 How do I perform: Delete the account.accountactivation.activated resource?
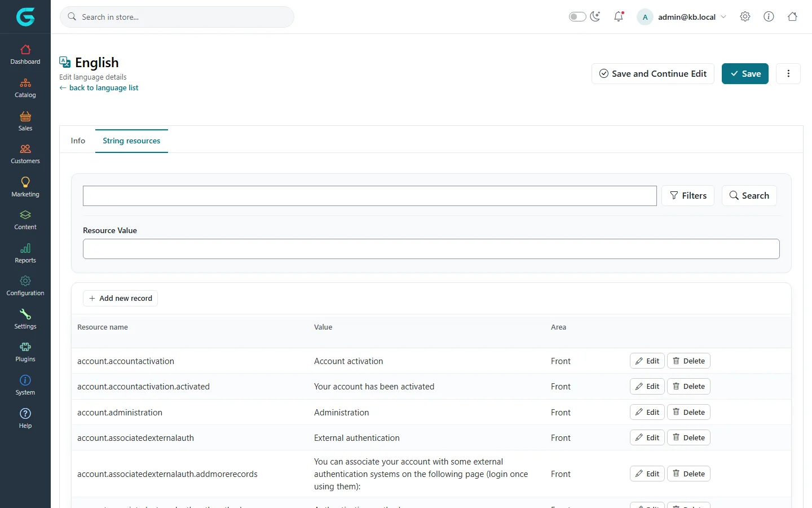[689, 386]
